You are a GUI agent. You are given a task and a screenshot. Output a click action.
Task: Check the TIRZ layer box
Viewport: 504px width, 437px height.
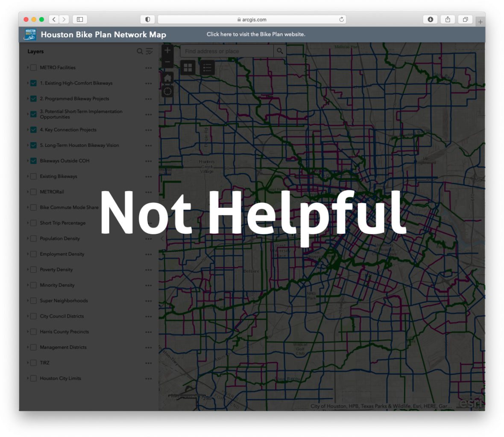pos(33,363)
